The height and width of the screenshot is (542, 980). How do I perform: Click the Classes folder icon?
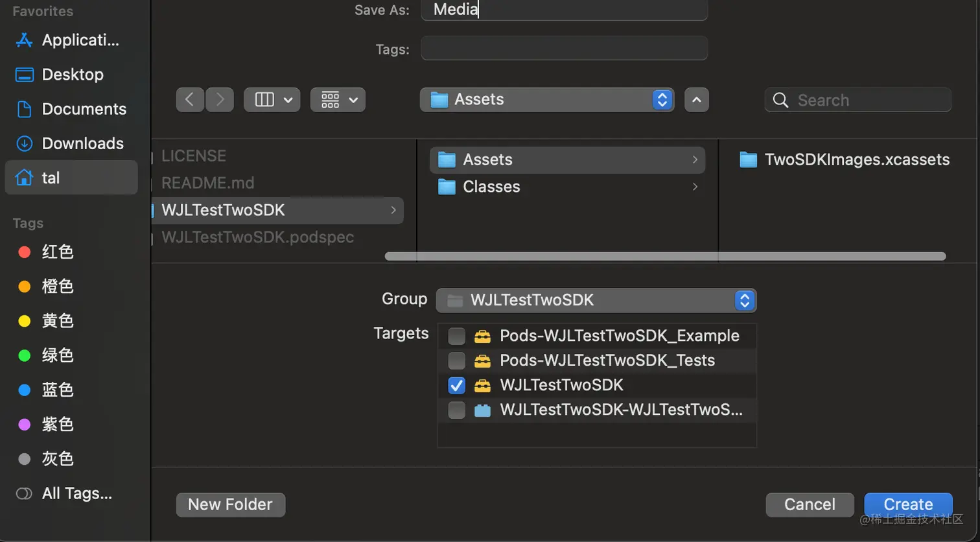[447, 187]
